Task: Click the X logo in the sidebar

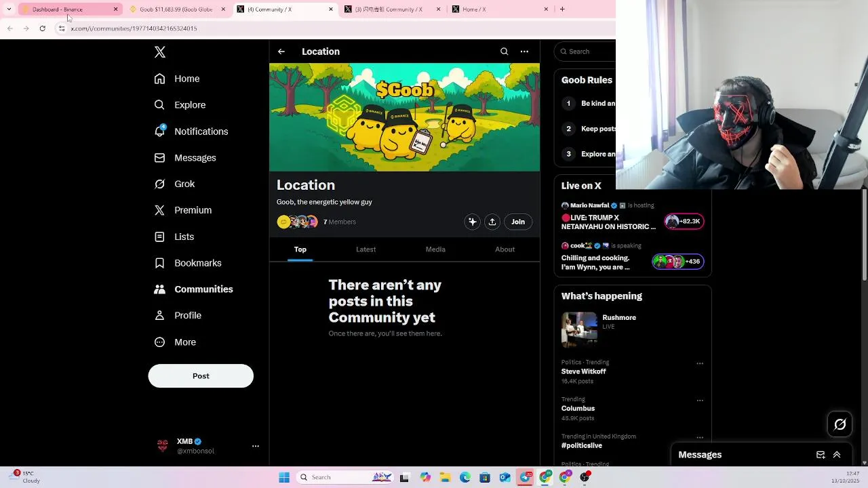Action: coord(160,52)
